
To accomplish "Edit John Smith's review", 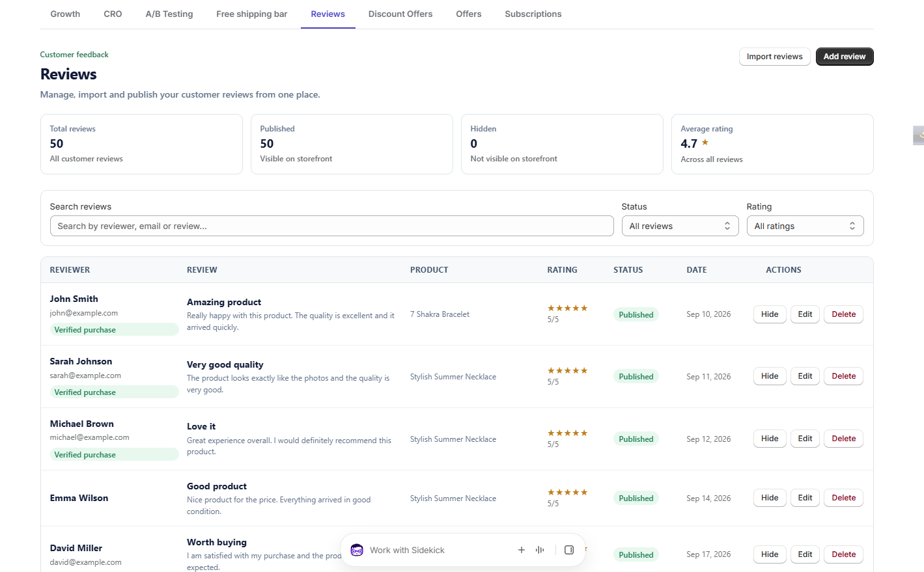I will [x=805, y=314].
